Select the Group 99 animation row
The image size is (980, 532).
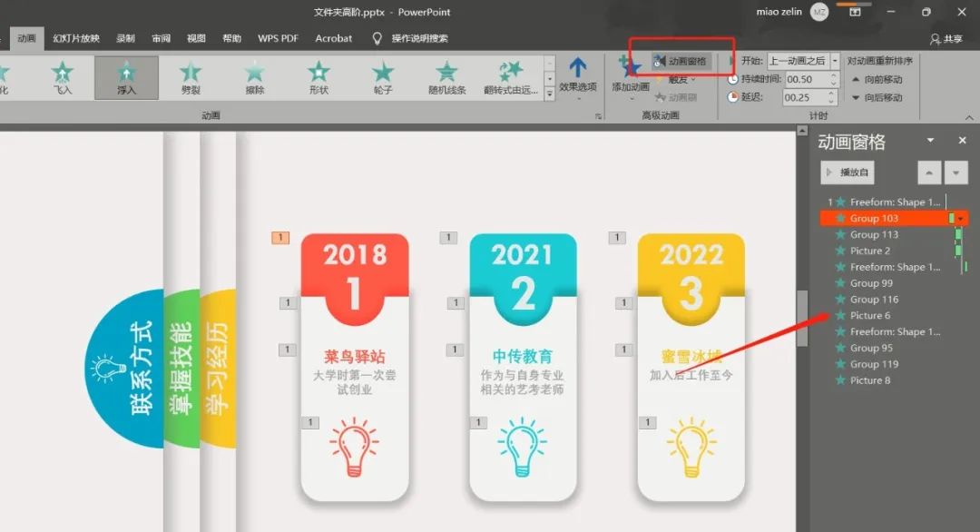pyautogui.click(x=894, y=283)
